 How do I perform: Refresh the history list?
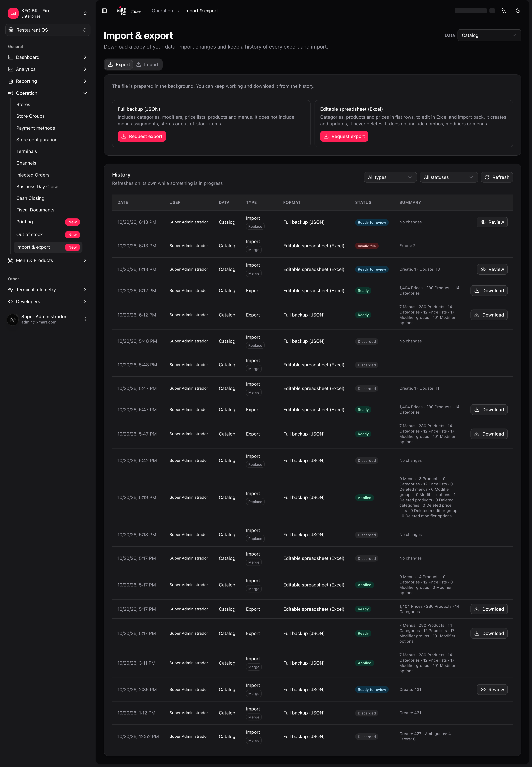click(x=497, y=177)
